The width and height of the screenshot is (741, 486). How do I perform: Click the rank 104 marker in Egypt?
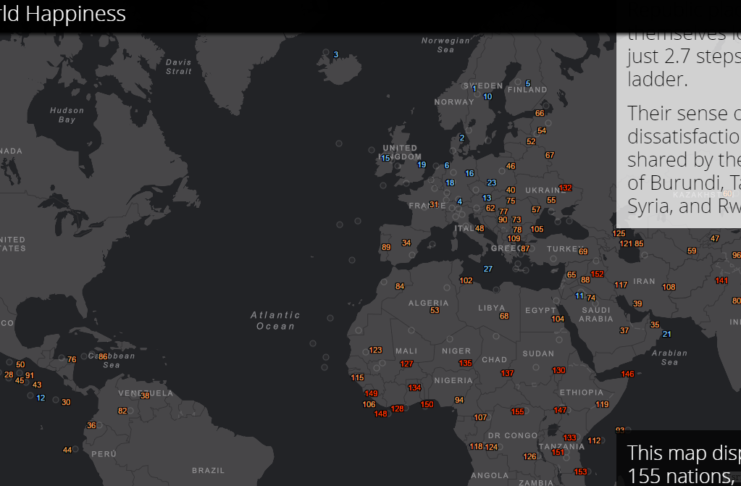pos(558,319)
